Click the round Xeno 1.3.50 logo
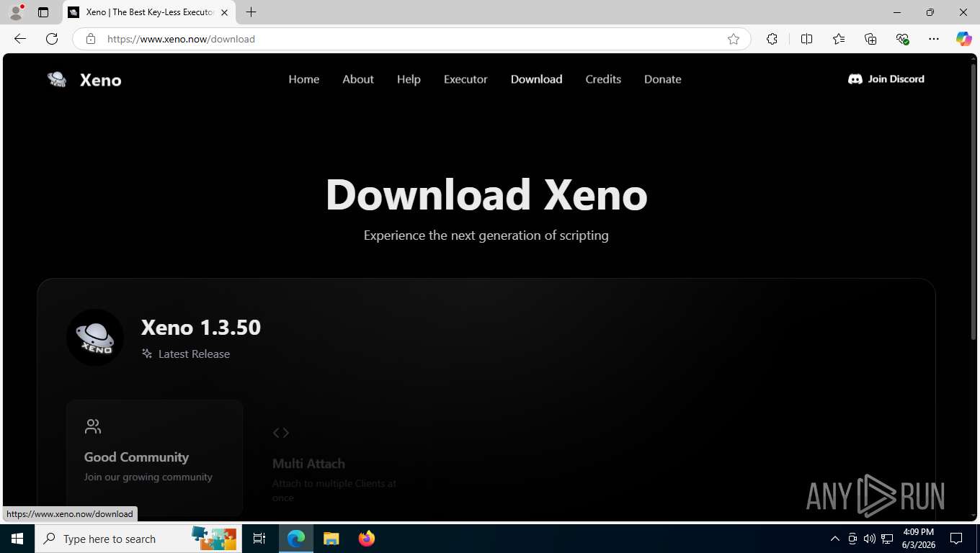 click(x=95, y=337)
